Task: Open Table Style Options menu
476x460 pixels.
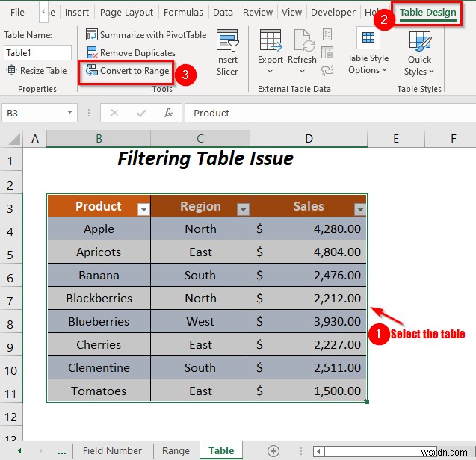Action: [368, 52]
